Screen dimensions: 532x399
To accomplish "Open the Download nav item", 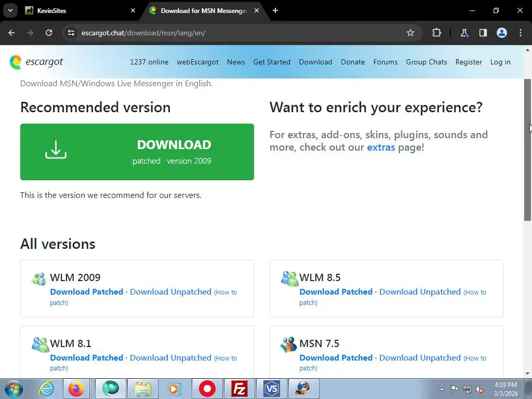I will [x=315, y=62].
